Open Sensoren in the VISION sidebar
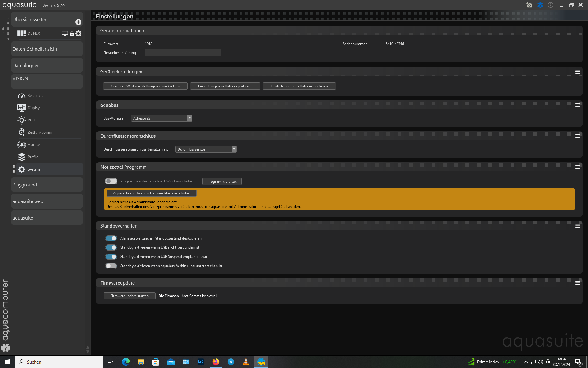The image size is (588, 368). [x=35, y=96]
